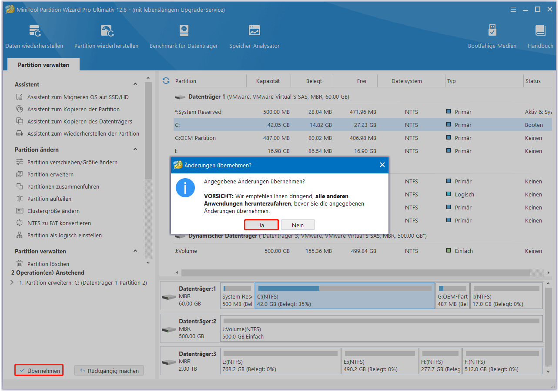
Task: Click the Partition column header
Action: [x=210, y=81]
